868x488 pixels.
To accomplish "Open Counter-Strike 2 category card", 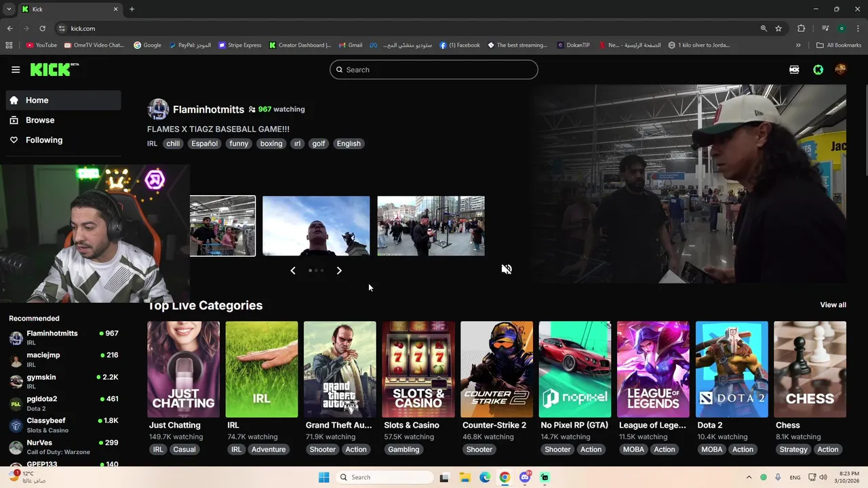I will (496, 369).
